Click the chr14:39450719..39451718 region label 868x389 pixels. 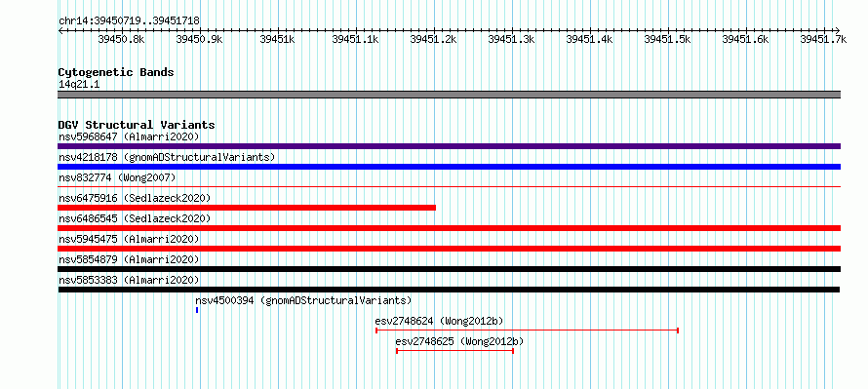(129, 21)
